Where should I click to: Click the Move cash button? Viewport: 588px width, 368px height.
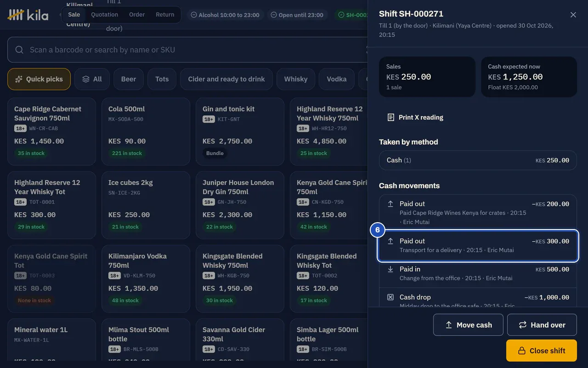coord(468,325)
